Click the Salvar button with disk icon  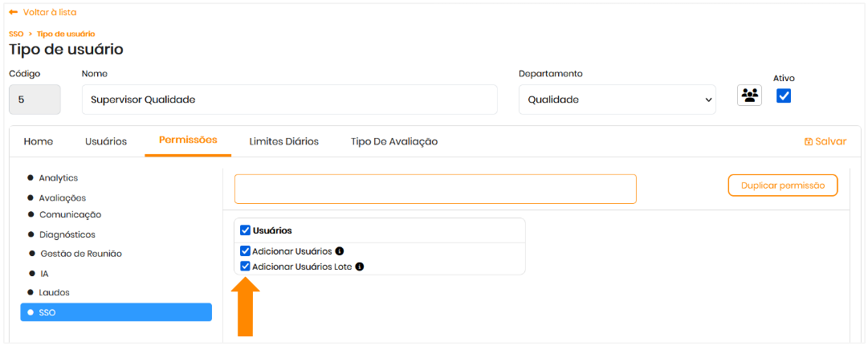click(825, 141)
